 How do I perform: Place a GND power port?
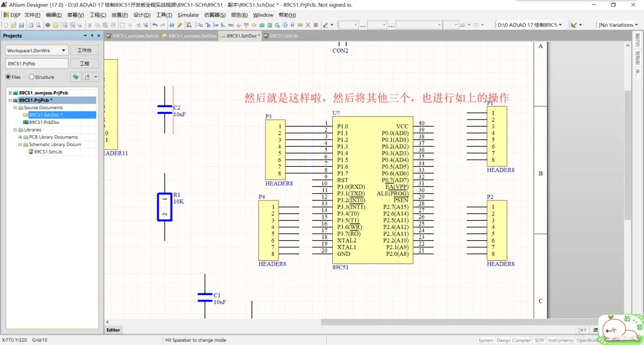pyautogui.click(x=238, y=25)
